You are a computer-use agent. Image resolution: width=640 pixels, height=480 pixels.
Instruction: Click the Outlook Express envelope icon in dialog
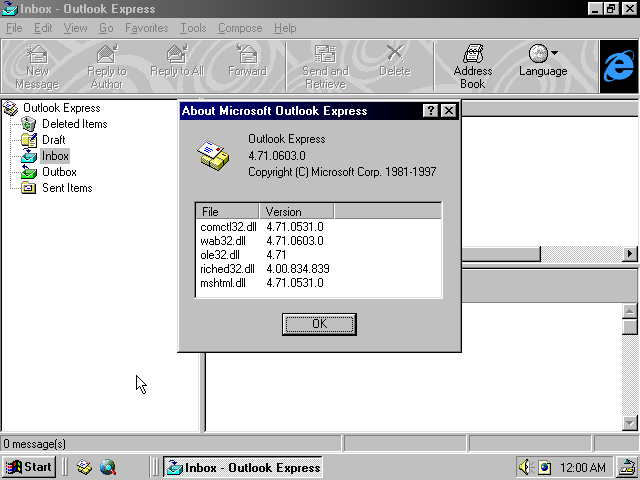point(213,156)
